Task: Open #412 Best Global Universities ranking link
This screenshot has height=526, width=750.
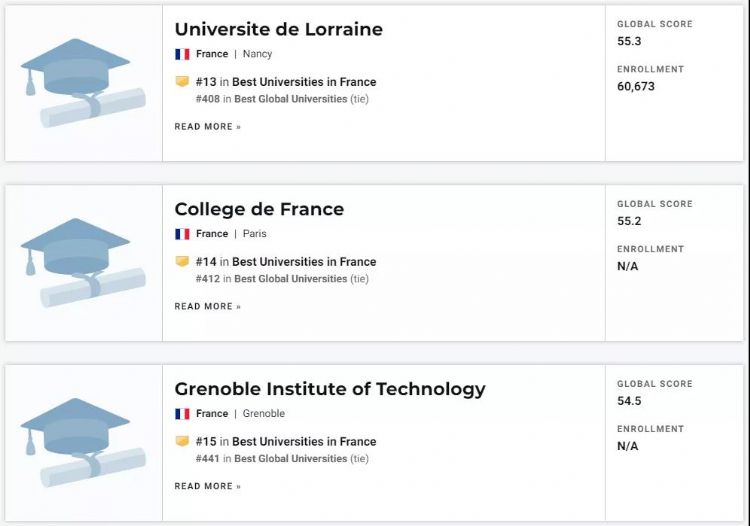Action: tap(290, 279)
